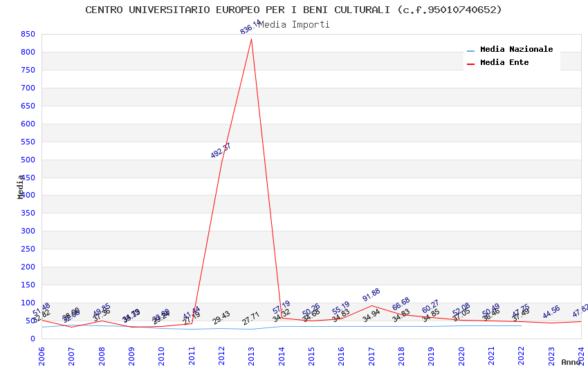Click x-axis year 2009
Screen dimensions: 588x380
click(131, 356)
